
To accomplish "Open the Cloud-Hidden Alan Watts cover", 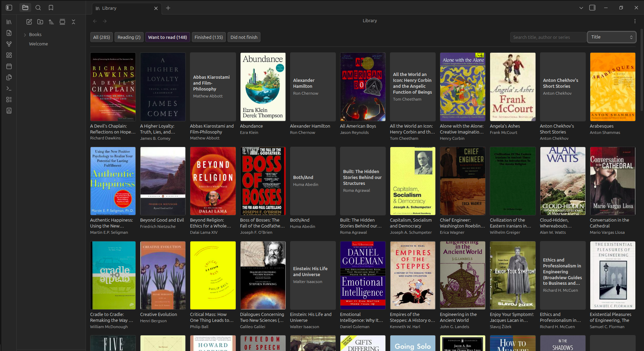I will (x=563, y=181).
